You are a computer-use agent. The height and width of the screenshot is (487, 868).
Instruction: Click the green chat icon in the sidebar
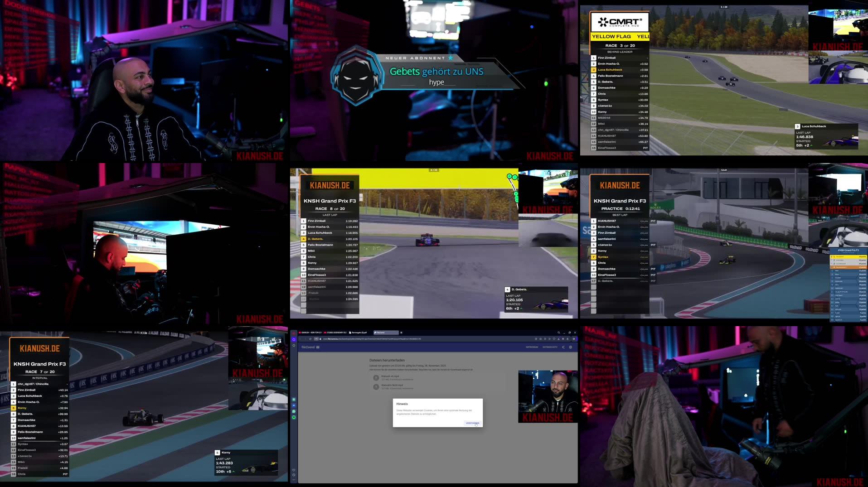click(294, 417)
